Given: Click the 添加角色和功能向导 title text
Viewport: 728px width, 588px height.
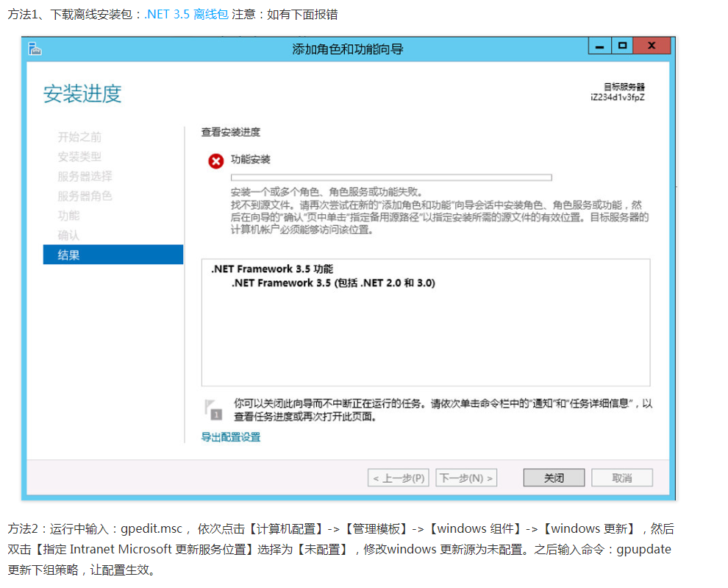Looking at the screenshot, I should (x=348, y=49).
